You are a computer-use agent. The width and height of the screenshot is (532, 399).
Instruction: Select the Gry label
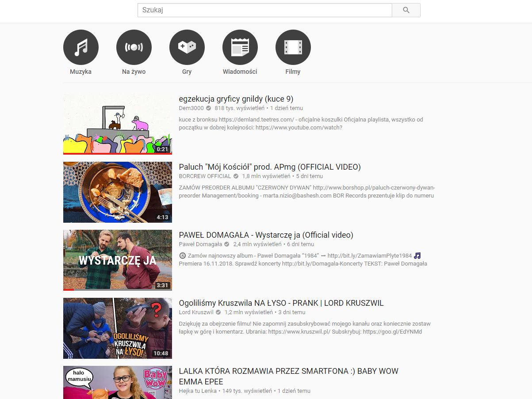pyautogui.click(x=187, y=72)
